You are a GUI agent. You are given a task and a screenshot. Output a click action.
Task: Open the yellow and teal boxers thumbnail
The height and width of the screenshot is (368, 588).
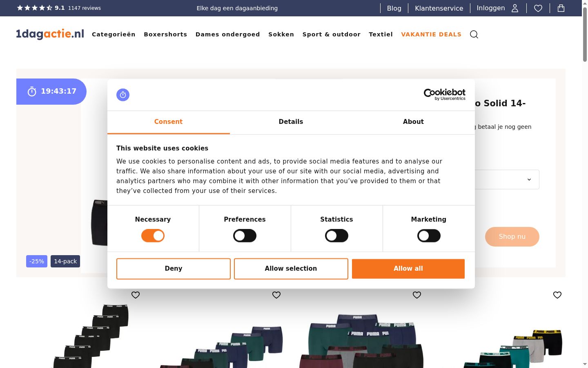tap(513, 348)
